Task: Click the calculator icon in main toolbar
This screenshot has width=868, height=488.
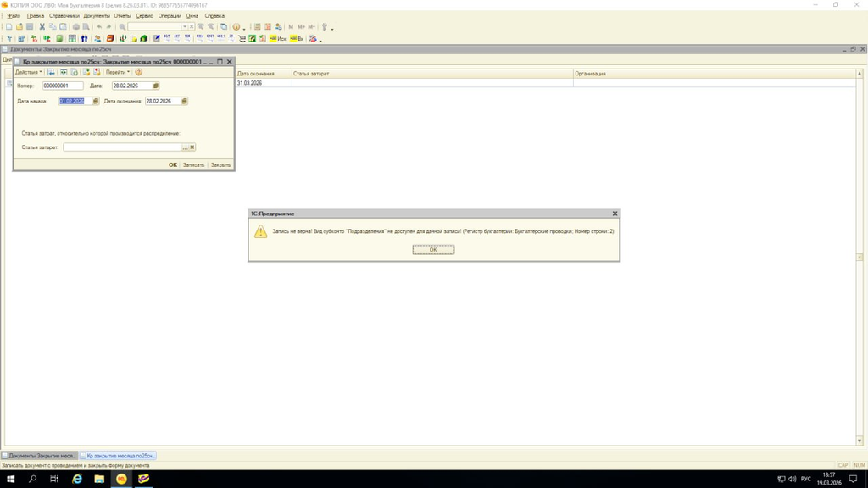Action: 258,27
